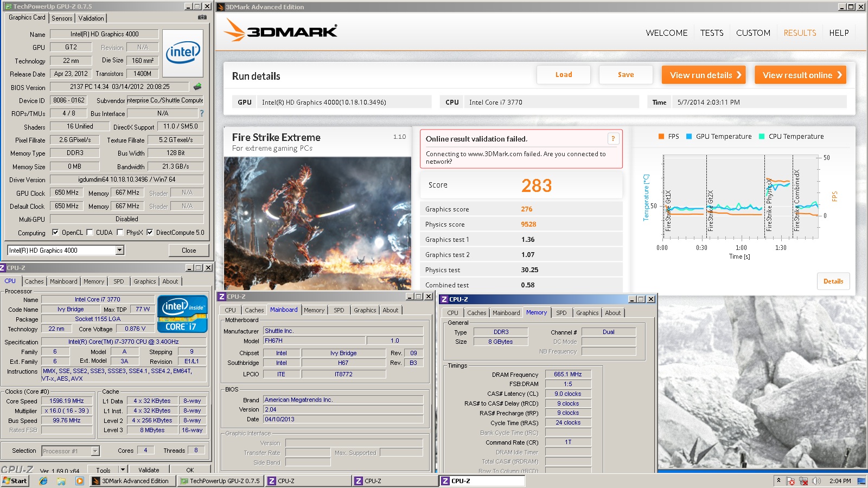Click the Fire Strike Extreme preview image

coord(318,223)
